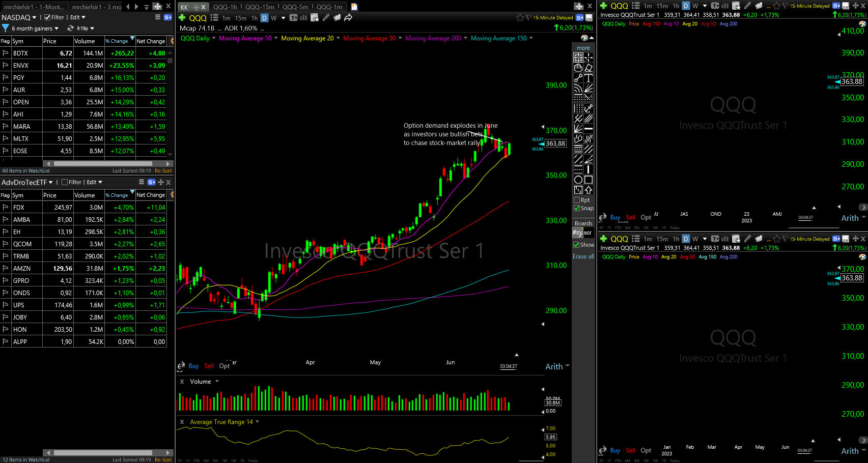
Task: Toggle the Filter checkbox in AdvDroTecETF watchlist
Action: [x=65, y=182]
